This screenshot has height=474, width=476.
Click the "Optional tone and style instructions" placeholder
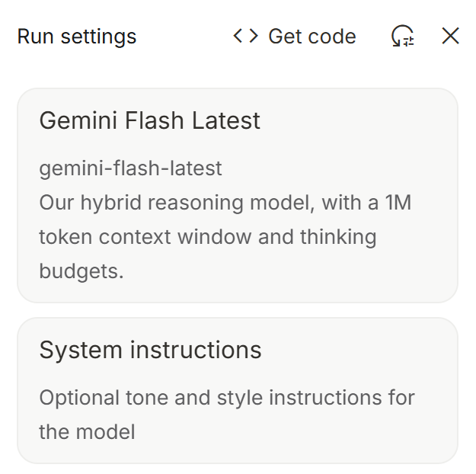[x=226, y=398]
